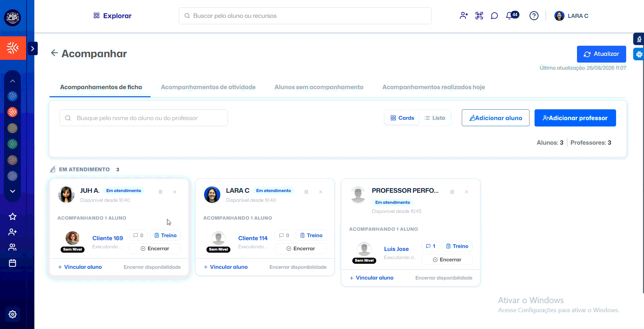Open the LARA C user profile menu
The width and height of the screenshot is (644, 329).
[x=572, y=16]
